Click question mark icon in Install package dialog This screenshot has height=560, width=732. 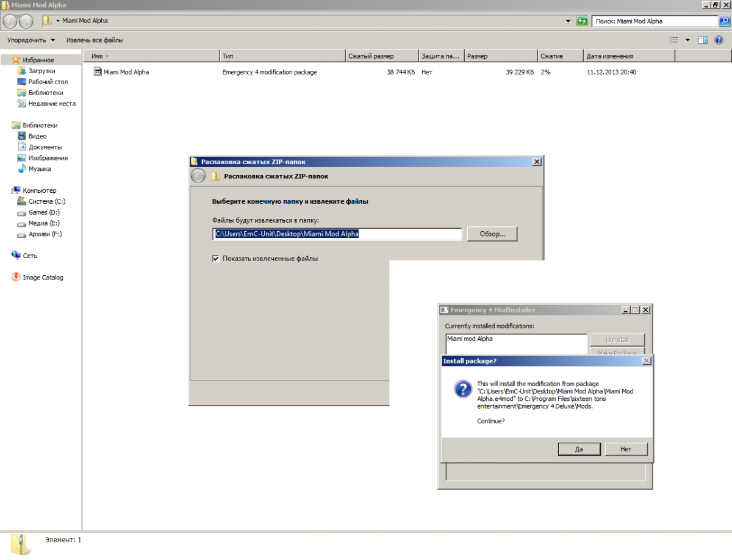click(x=462, y=389)
